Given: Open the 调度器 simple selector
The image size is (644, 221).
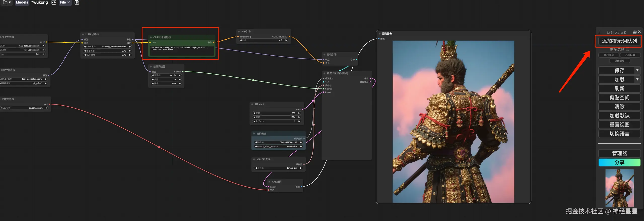Looking at the screenshot, I should tap(166, 75).
